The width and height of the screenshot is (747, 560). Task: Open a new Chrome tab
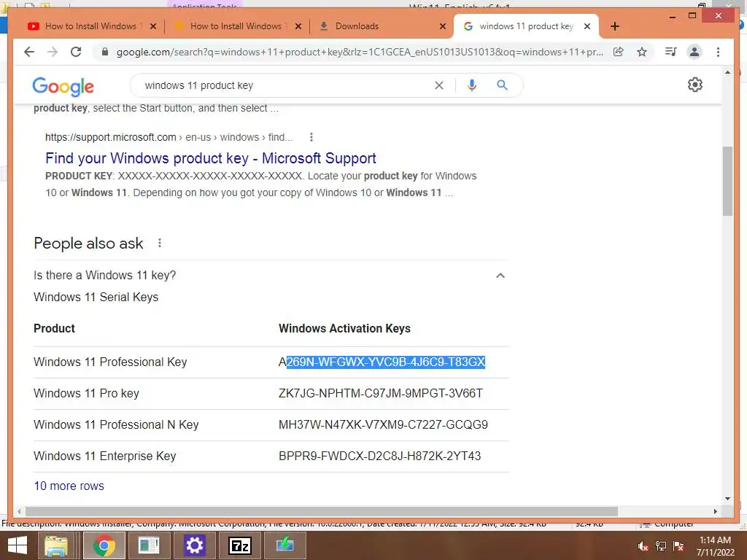coord(615,26)
